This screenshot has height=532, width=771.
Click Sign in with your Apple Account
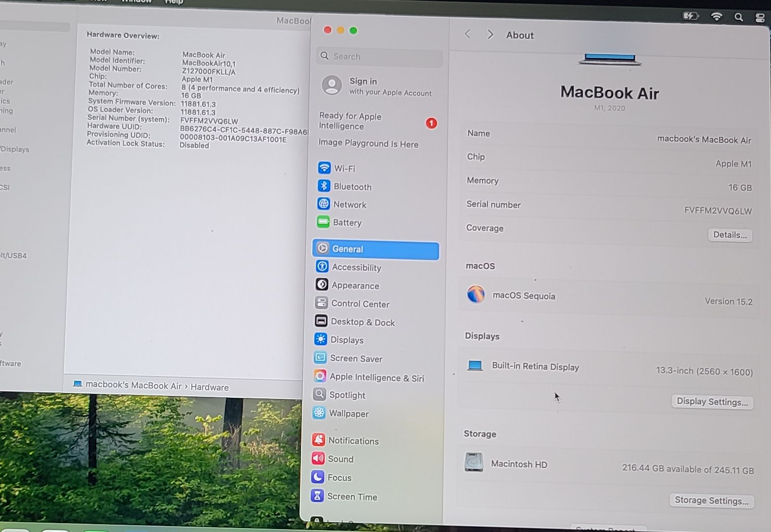click(377, 86)
